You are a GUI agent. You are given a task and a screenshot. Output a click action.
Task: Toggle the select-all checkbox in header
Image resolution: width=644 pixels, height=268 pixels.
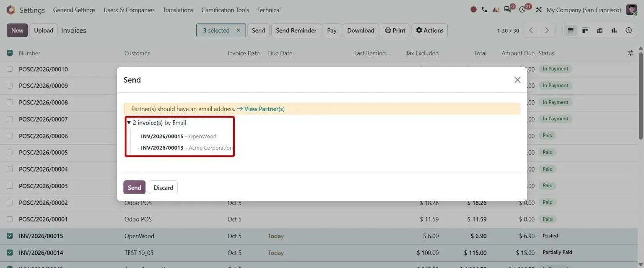click(x=10, y=53)
